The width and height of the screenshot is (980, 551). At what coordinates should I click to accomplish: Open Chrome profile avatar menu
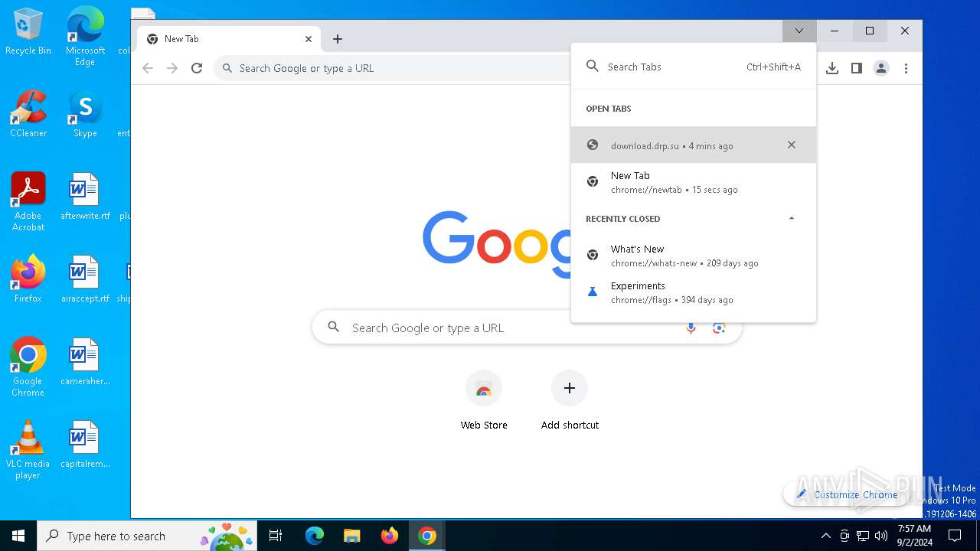881,68
